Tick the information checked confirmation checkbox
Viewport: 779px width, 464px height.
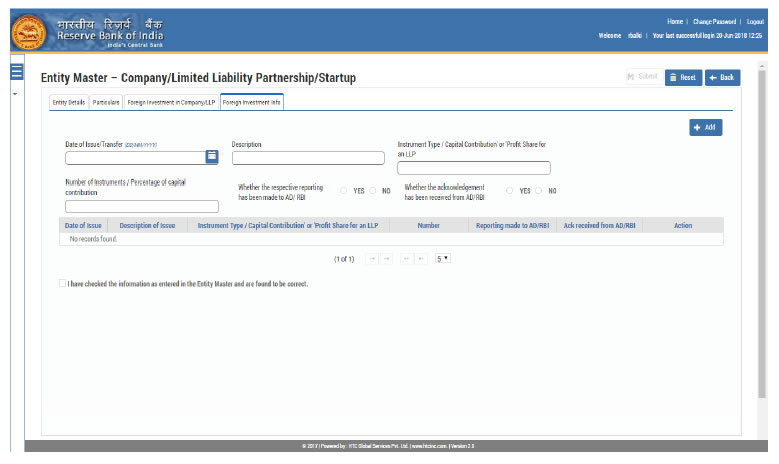point(63,284)
